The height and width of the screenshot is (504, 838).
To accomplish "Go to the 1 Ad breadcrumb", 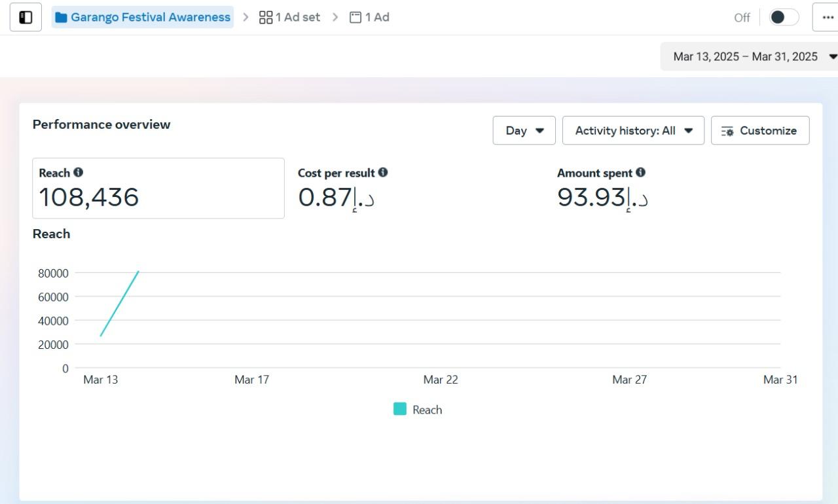I will pos(369,17).
